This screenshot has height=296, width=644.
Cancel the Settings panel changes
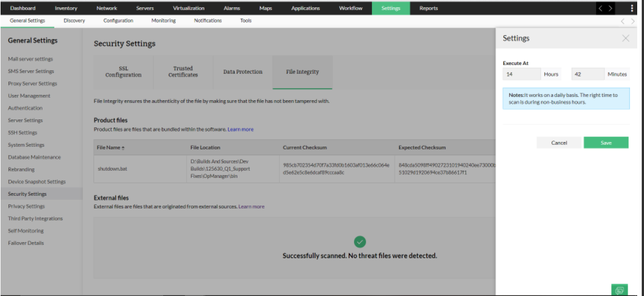[x=559, y=143]
